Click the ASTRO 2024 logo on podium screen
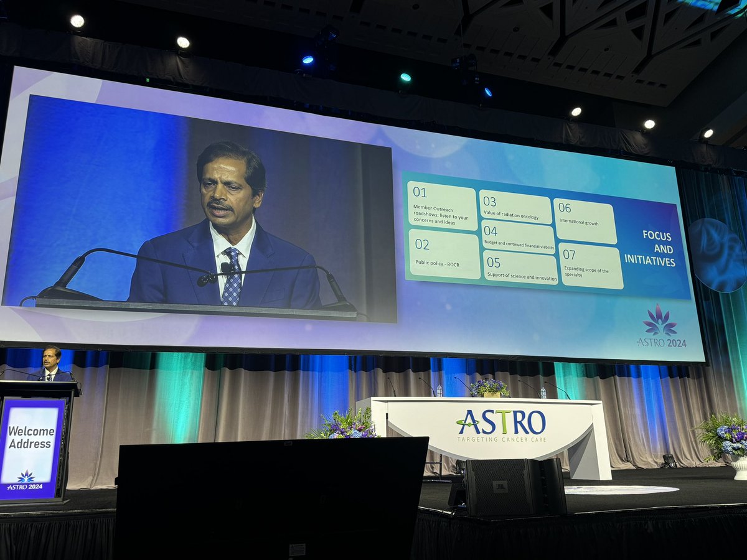Viewport: 747px width, 560px height. [25, 480]
